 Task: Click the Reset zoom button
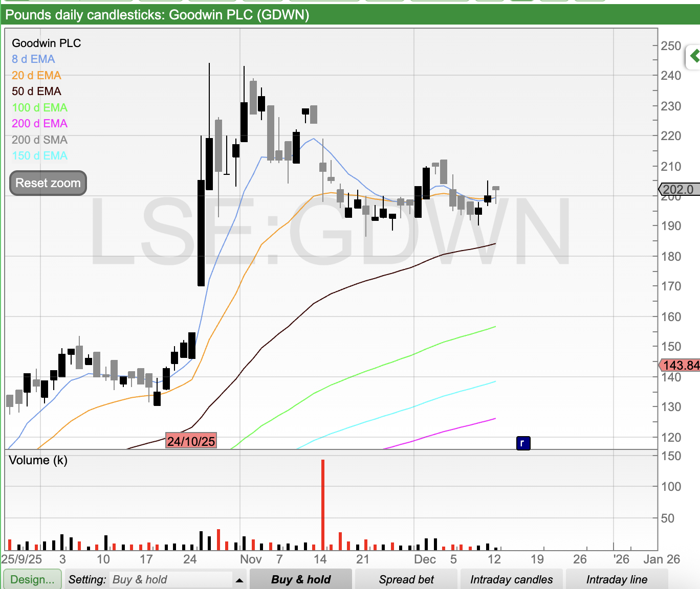[48, 183]
